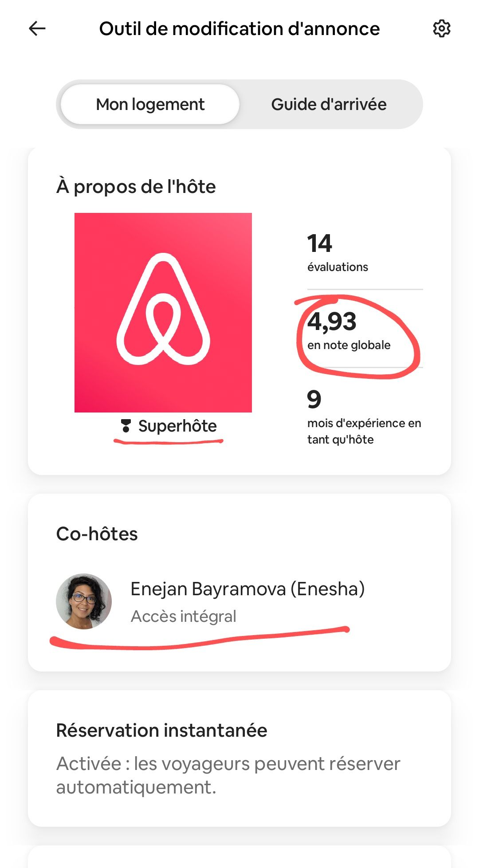Tap the Airbnb logo host picture
This screenshot has width=479, height=868.
(x=163, y=312)
